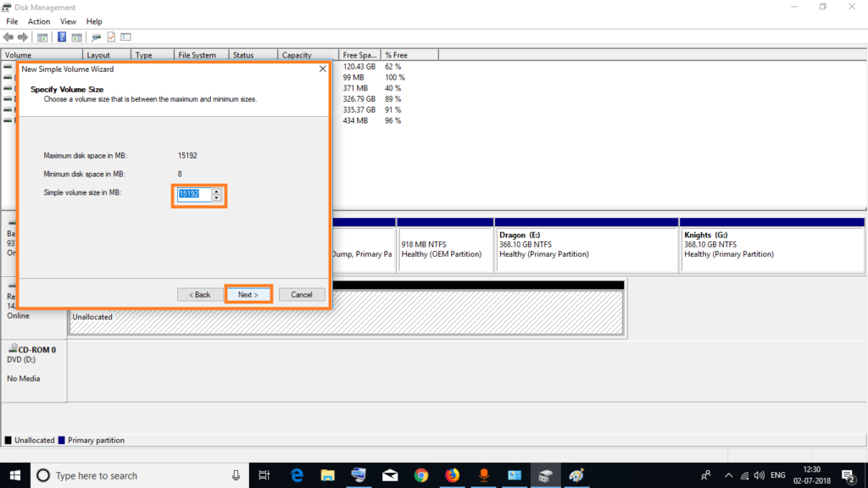Toggle the console tree visibility icon
The height and width of the screenshot is (488, 868).
point(44,36)
